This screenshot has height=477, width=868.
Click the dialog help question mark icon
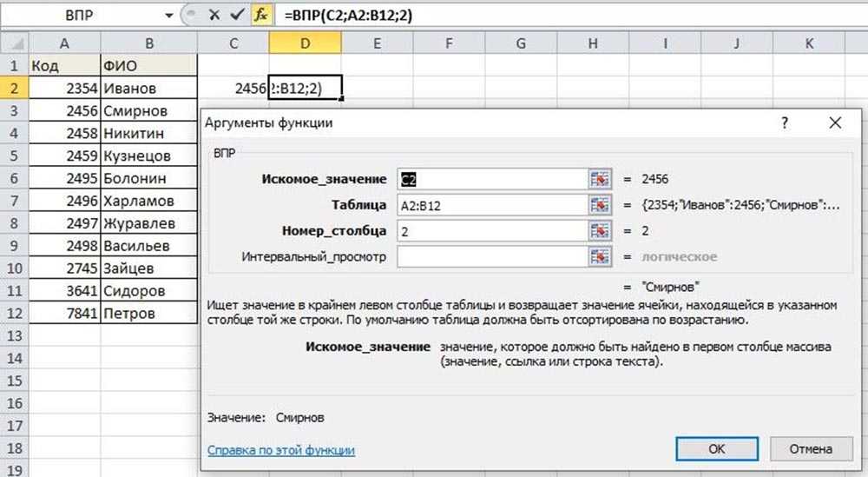pyautogui.click(x=785, y=123)
